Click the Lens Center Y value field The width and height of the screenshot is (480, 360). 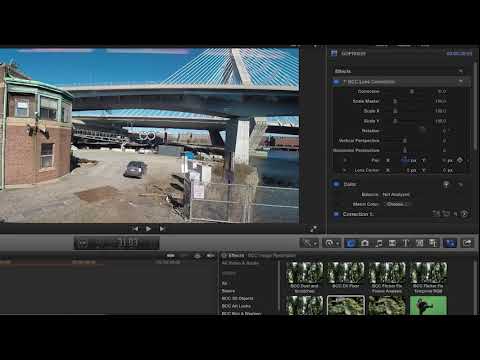click(447, 170)
